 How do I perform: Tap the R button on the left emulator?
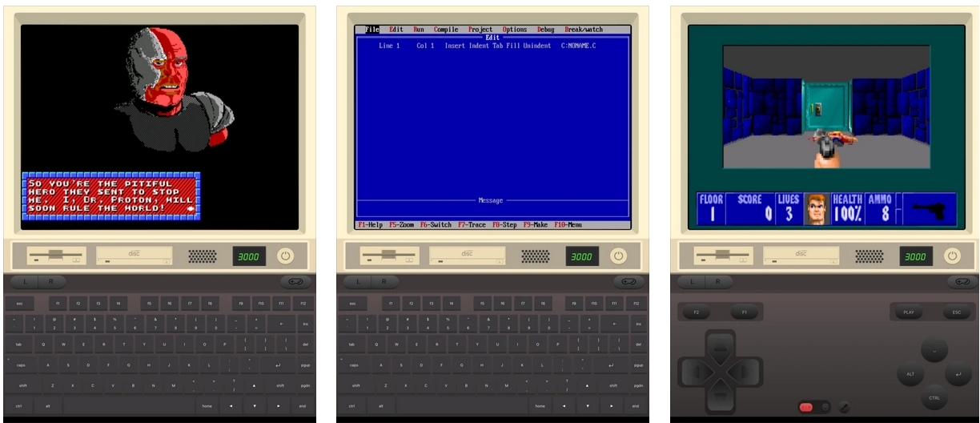(x=51, y=281)
